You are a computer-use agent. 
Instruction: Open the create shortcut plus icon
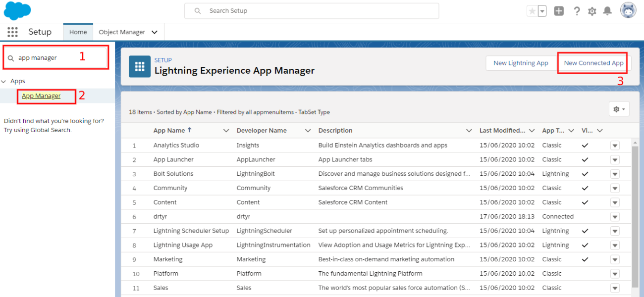click(559, 10)
